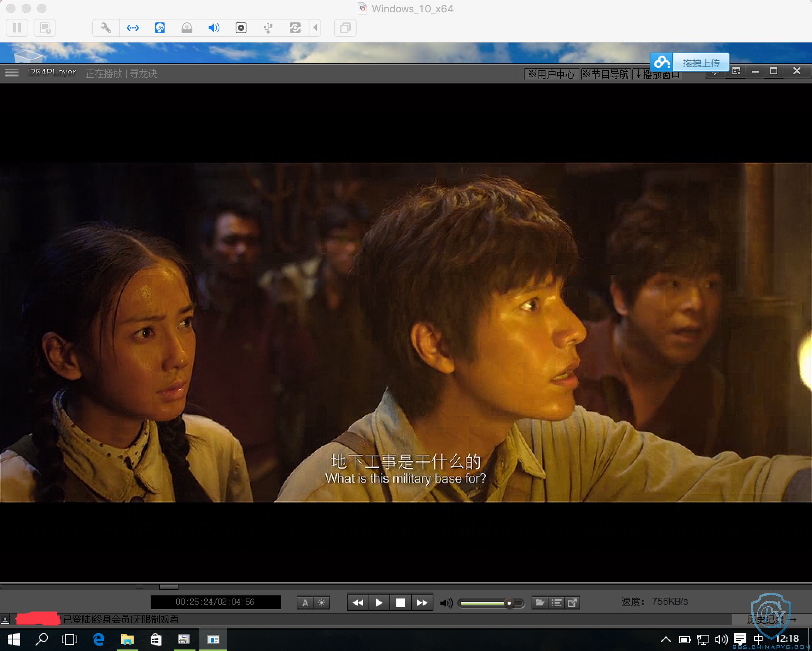
Task: Take a VM snapshot from the toolbar
Action: [x=45, y=28]
